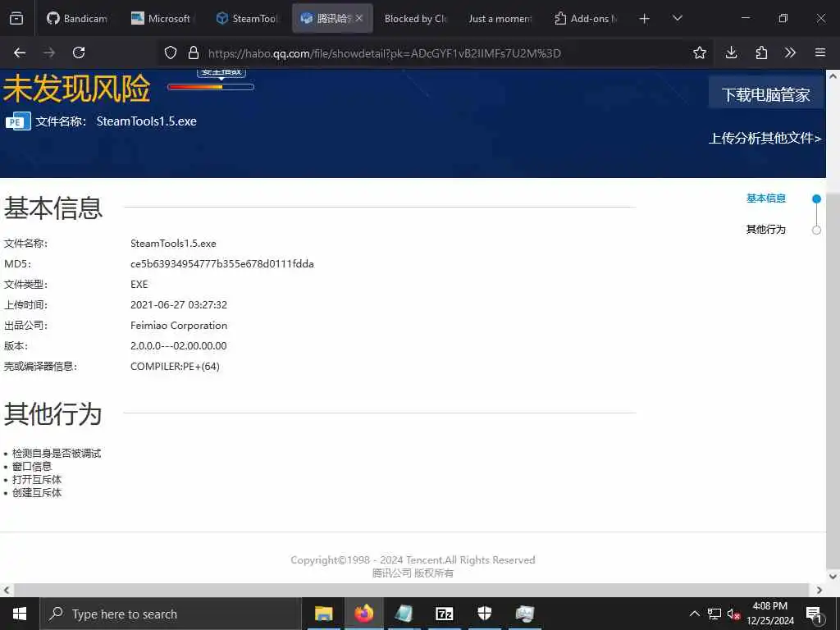Viewport: 840px width, 630px height.
Task: Click the vertical scrollbar up arrow
Action: [833, 76]
